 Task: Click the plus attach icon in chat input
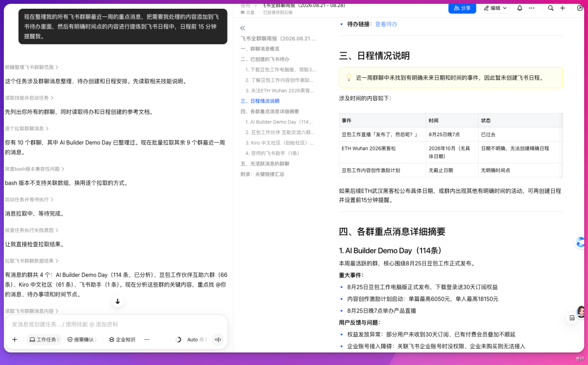(15, 339)
